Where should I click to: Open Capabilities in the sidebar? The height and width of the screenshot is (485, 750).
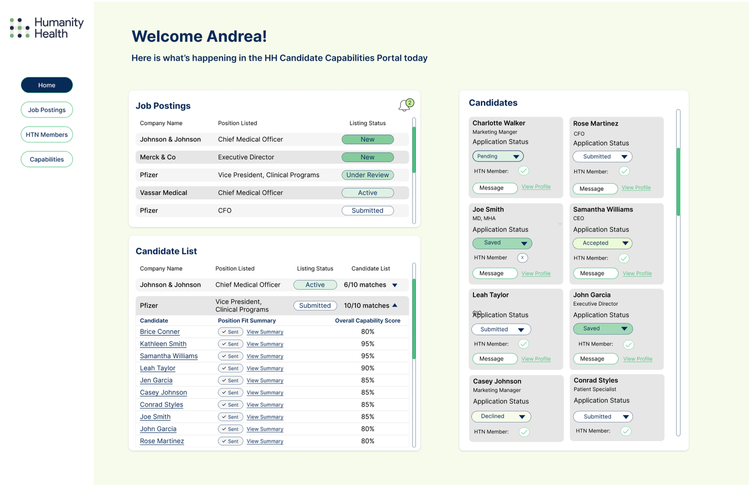coord(47,160)
